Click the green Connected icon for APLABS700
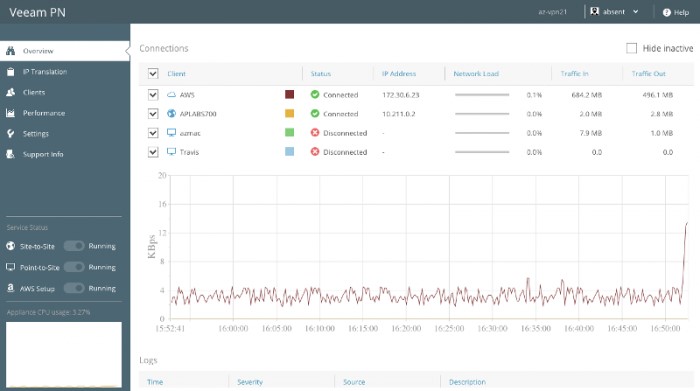Viewport: 700px width, 391px height. click(x=315, y=113)
